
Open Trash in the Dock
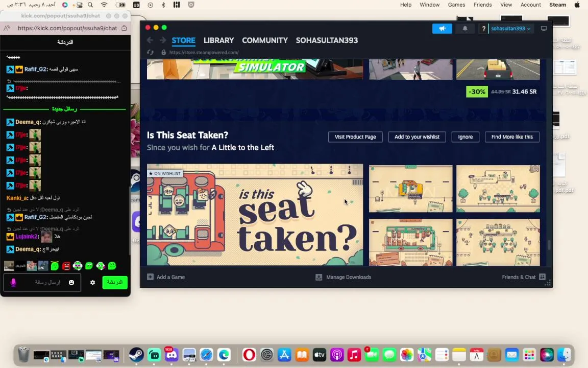23,355
